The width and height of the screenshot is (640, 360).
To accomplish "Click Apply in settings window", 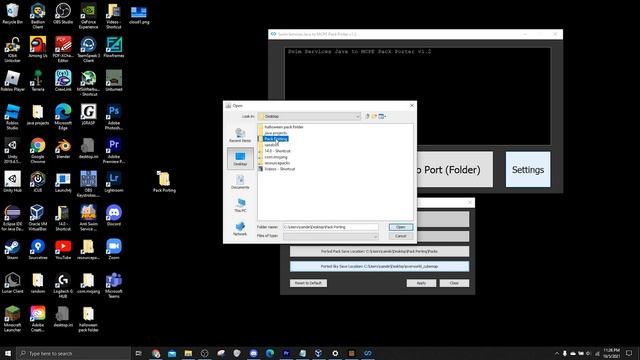I will [421, 283].
